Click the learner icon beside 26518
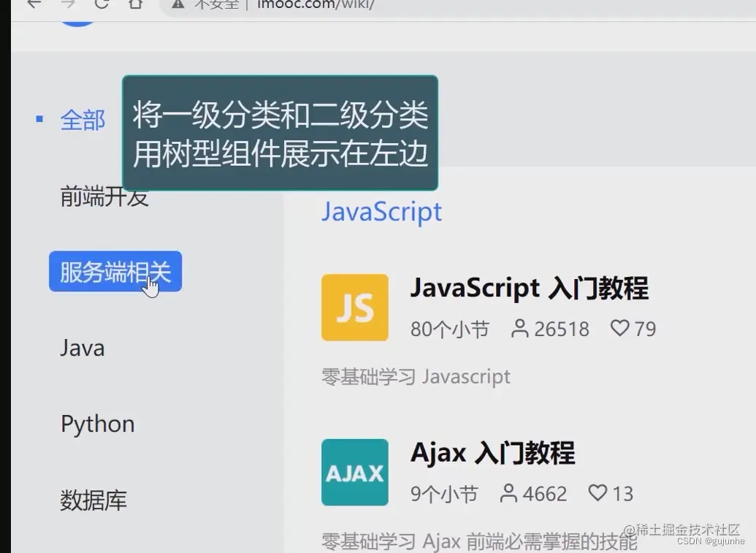The height and width of the screenshot is (553, 756). click(520, 329)
